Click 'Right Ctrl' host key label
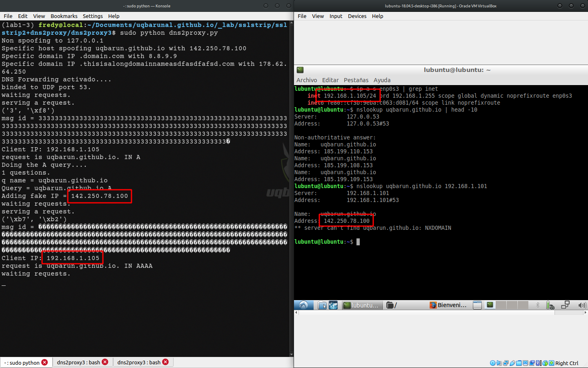Screen dimensions: 588x368 point(567,363)
